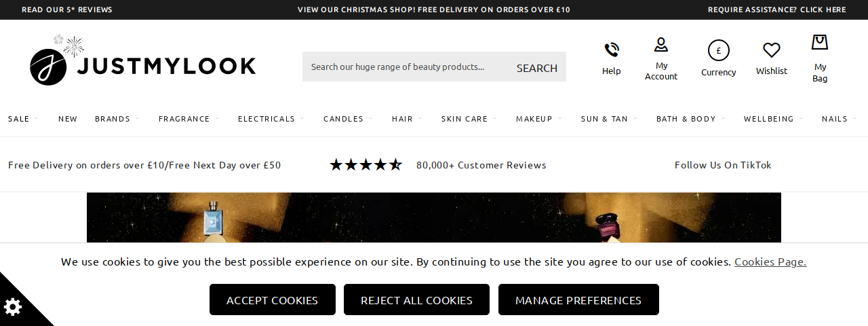Expand the Skin Care dropdown arrow
868x326 pixels.
[494, 119]
